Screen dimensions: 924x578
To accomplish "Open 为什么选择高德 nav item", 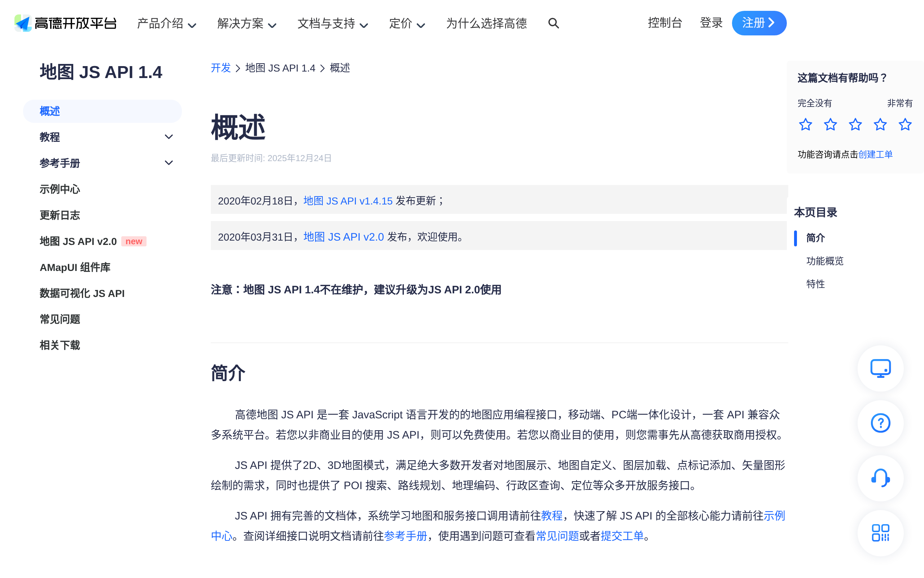I will [487, 23].
